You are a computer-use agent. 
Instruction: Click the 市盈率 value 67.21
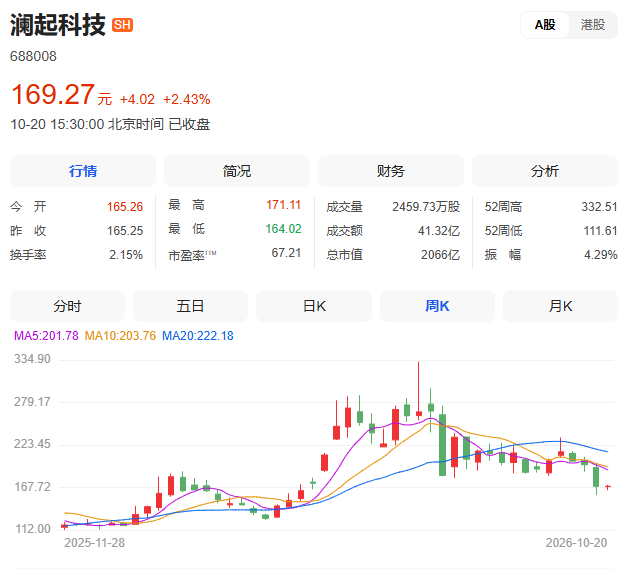click(286, 253)
